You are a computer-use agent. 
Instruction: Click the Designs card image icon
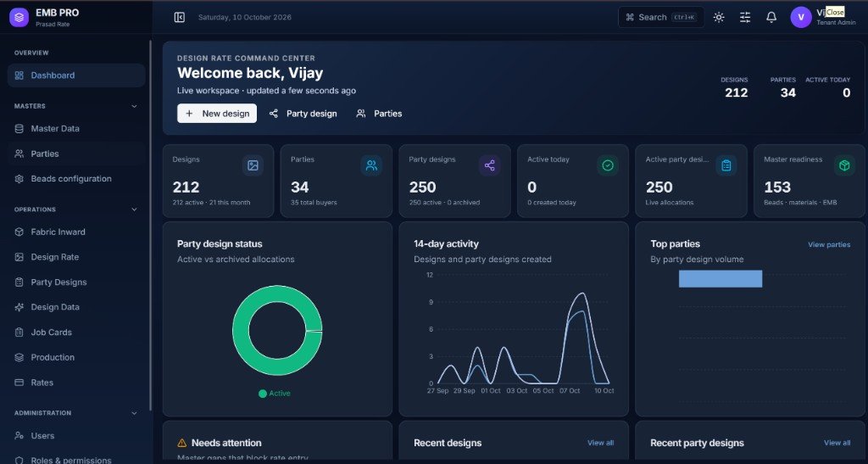(x=253, y=165)
